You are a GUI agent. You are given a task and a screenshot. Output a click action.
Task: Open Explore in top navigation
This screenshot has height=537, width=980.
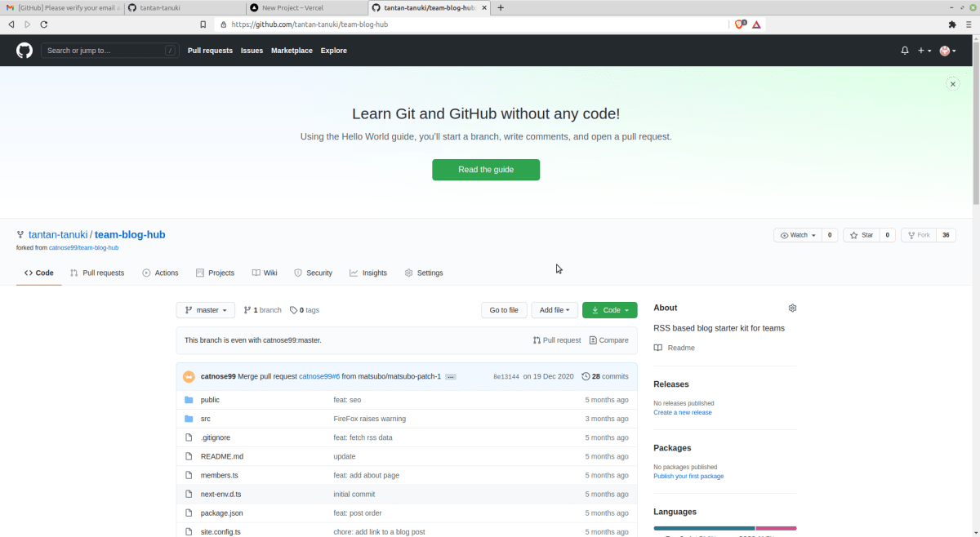pyautogui.click(x=334, y=51)
